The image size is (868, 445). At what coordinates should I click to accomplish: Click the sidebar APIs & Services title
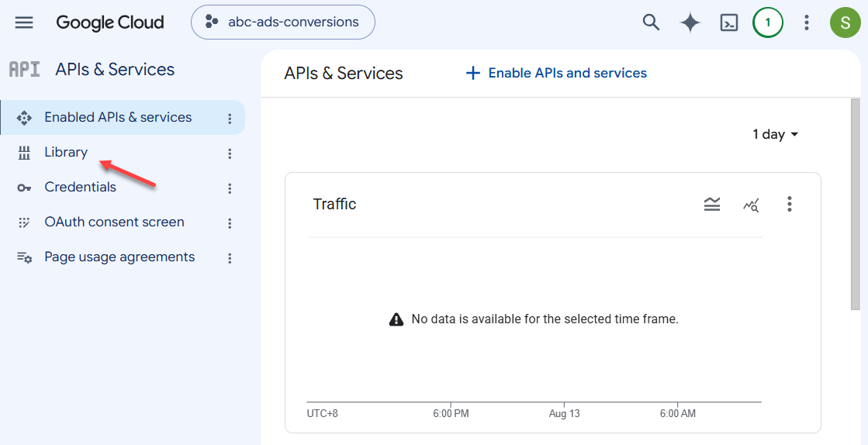point(115,70)
